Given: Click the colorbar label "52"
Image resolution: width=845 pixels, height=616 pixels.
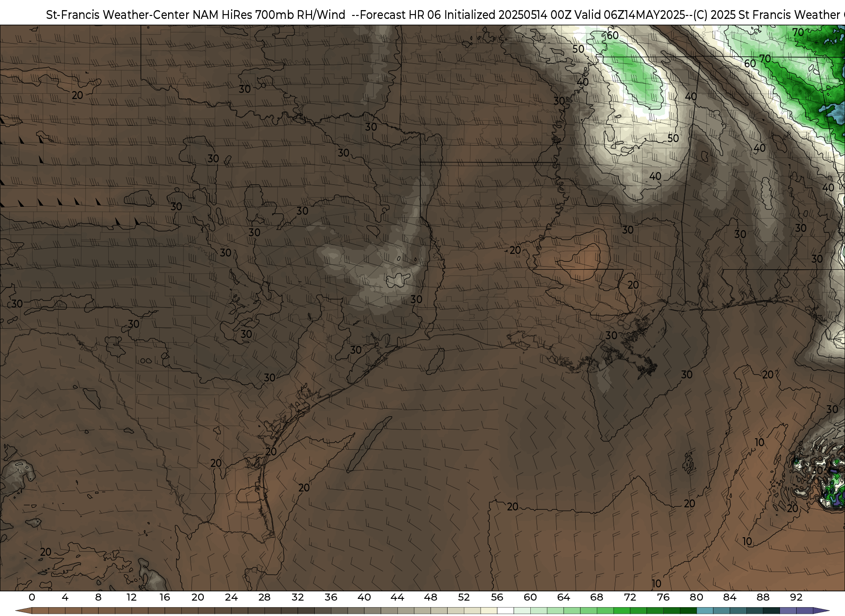Looking at the screenshot, I should click(464, 598).
